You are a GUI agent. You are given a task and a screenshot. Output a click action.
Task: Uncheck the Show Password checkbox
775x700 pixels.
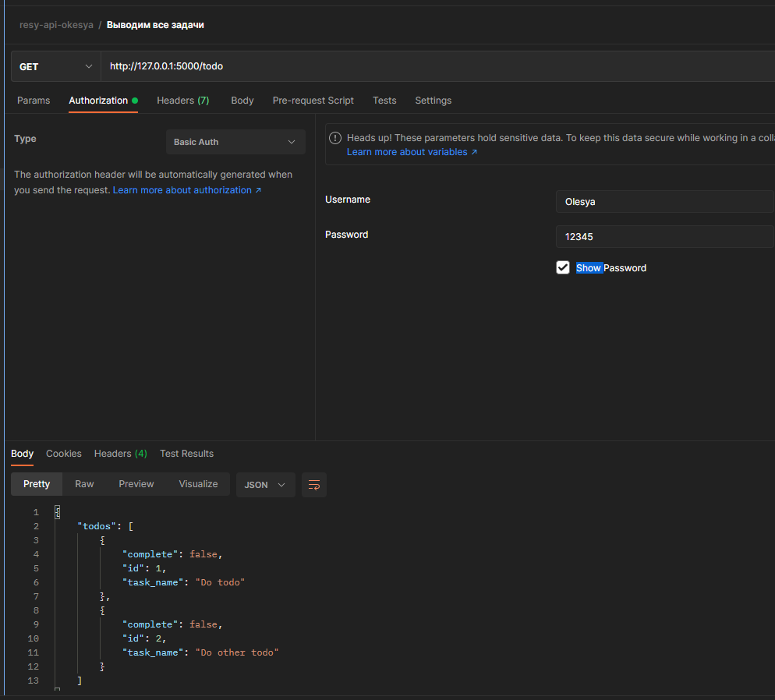pyautogui.click(x=563, y=267)
